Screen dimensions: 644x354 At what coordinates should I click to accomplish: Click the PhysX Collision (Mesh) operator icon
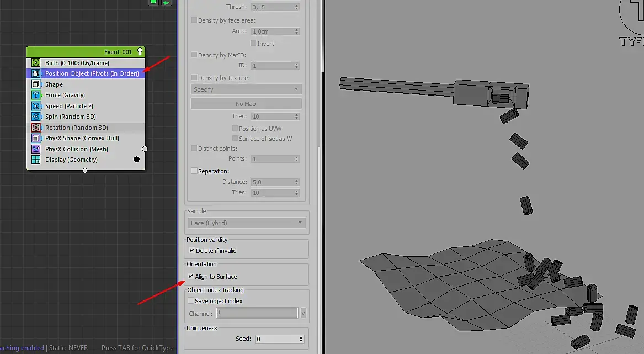tap(36, 149)
